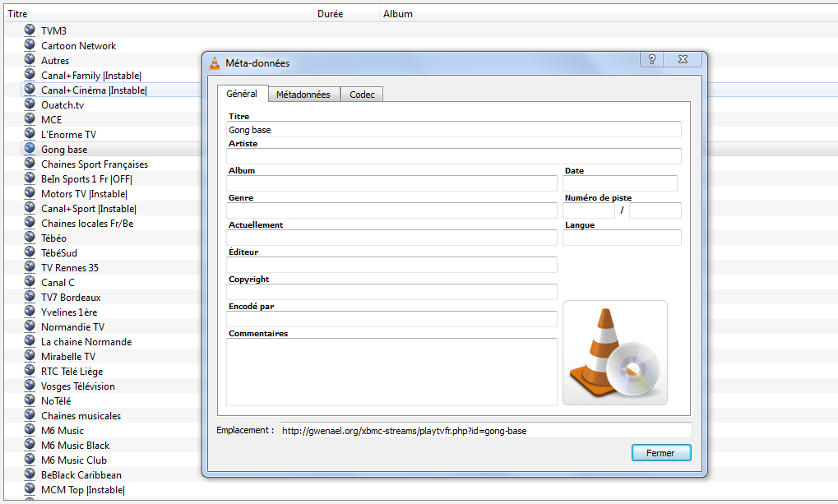Click the globe icon for Normandie TV
Viewport: 838px width, 504px height.
30,326
